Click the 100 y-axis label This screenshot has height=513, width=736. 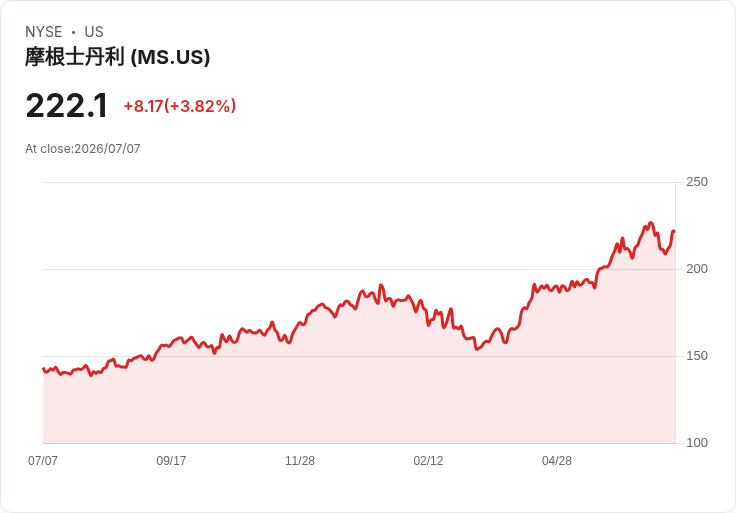click(697, 443)
